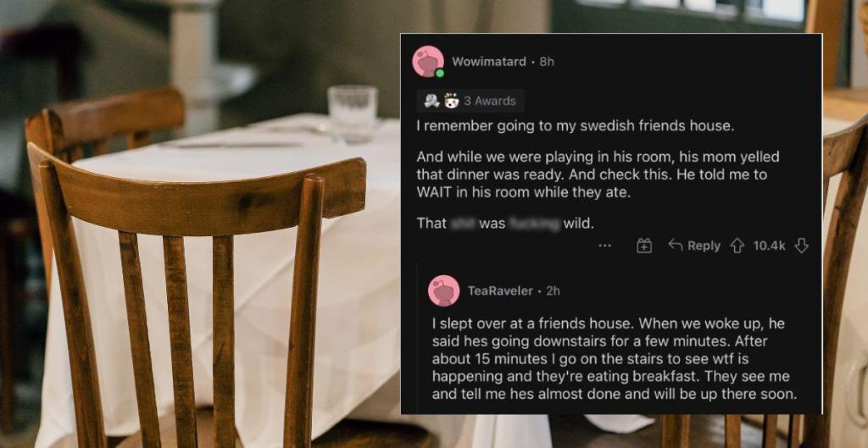The height and width of the screenshot is (448, 868).
Task: Upvote Wowimatard's comment
Action: coord(737,246)
